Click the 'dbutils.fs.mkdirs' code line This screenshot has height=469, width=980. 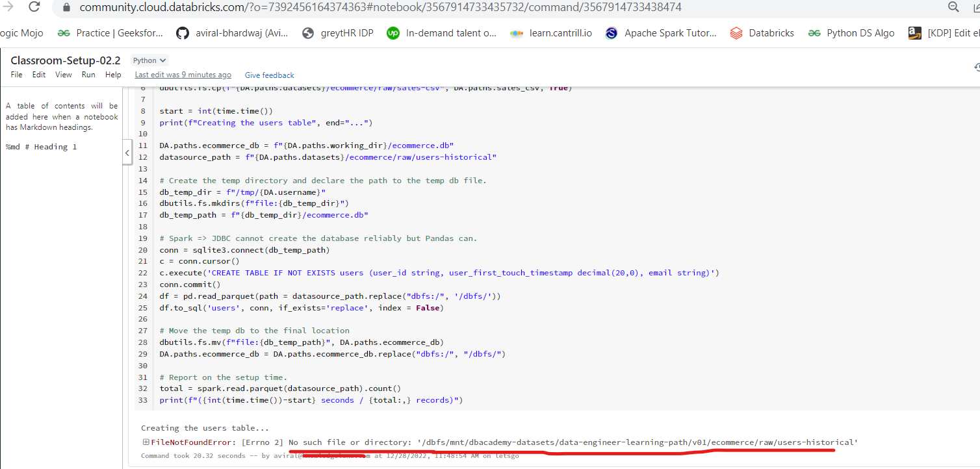[x=254, y=203]
